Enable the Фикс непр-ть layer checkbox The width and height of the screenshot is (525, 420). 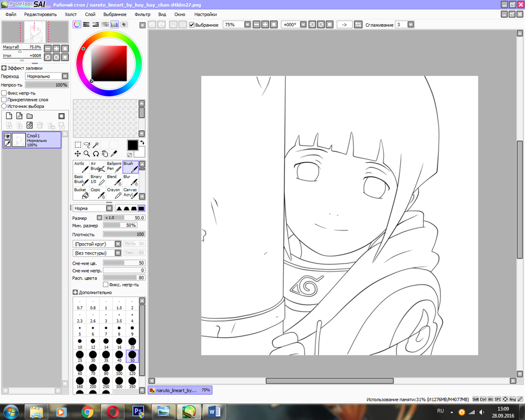pyautogui.click(x=4, y=93)
